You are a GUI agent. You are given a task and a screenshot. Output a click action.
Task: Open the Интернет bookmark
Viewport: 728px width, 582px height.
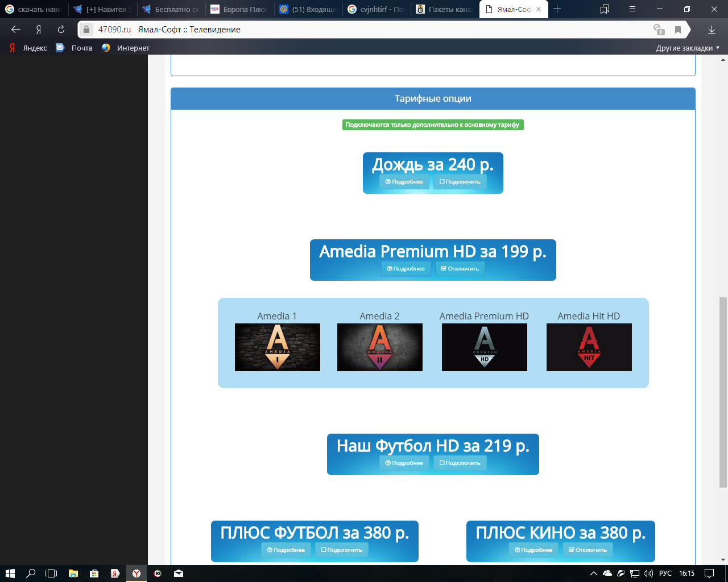(x=125, y=48)
